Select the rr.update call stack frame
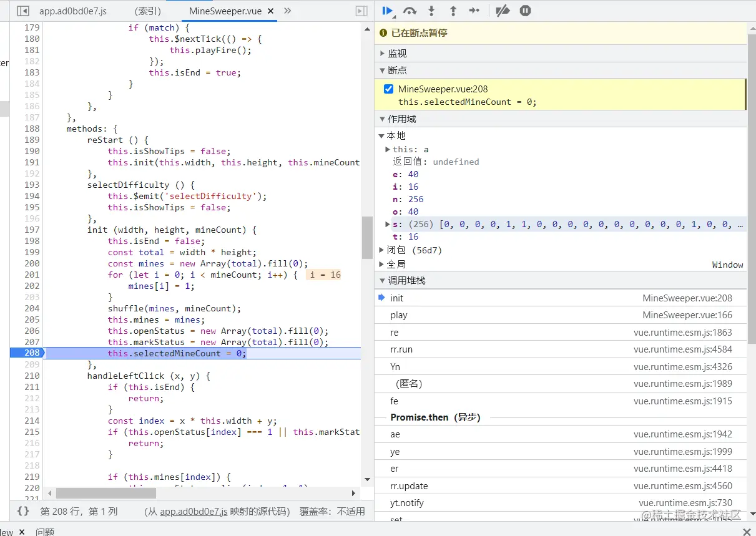This screenshot has height=536, width=756. (561, 486)
